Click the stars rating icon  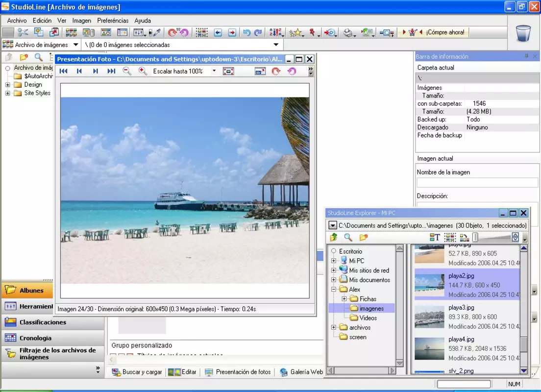click(296, 32)
